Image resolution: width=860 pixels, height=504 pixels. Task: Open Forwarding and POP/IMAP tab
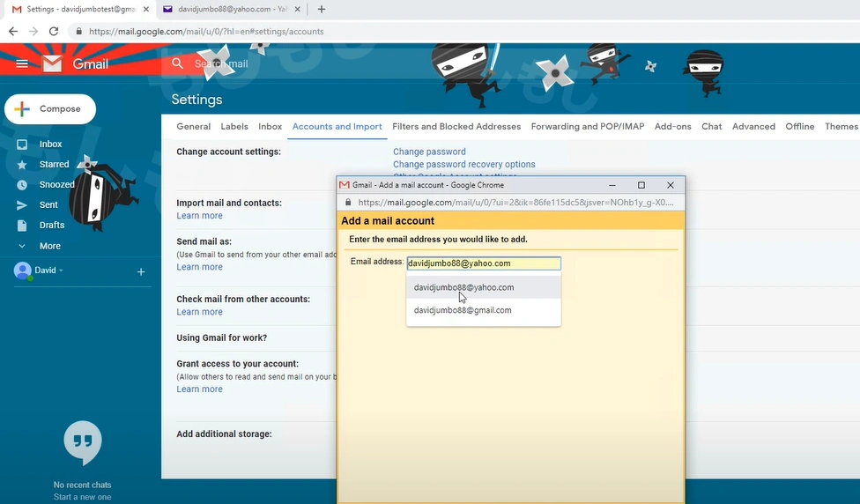[588, 126]
